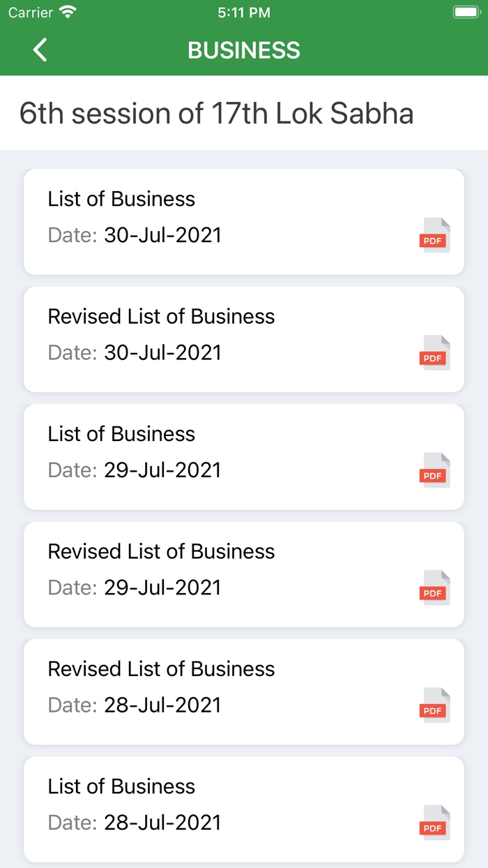Open PDF icon for Revised List 29-Jul-2021
Image resolution: width=488 pixels, height=868 pixels.
[434, 588]
